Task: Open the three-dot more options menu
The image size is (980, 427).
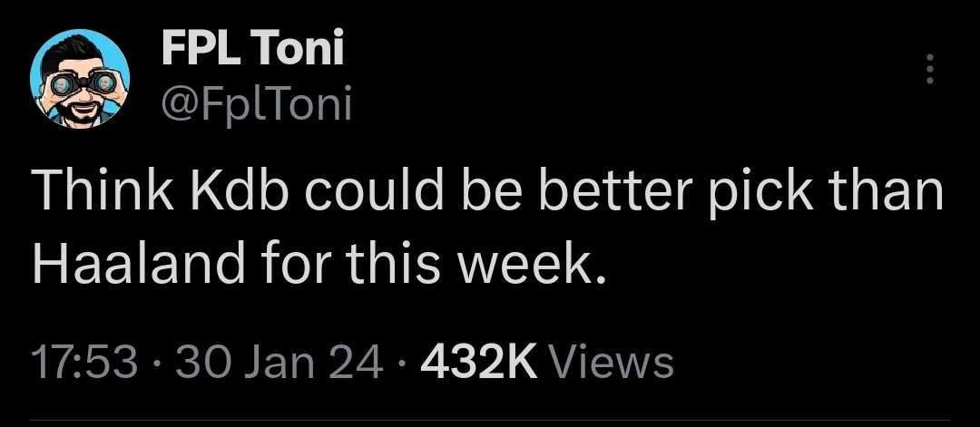Action: [930, 69]
